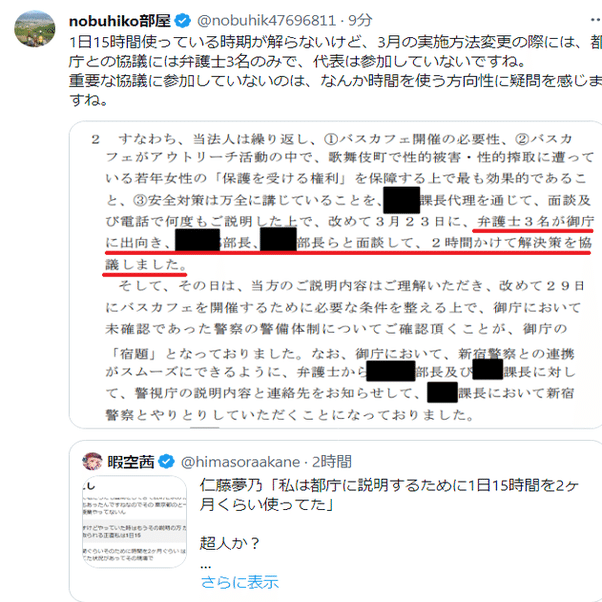Open the attached document image

point(336,275)
